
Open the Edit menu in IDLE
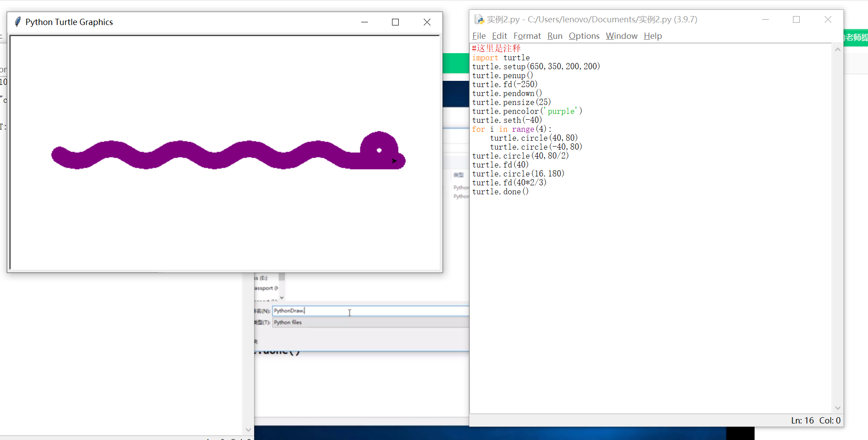(x=500, y=36)
